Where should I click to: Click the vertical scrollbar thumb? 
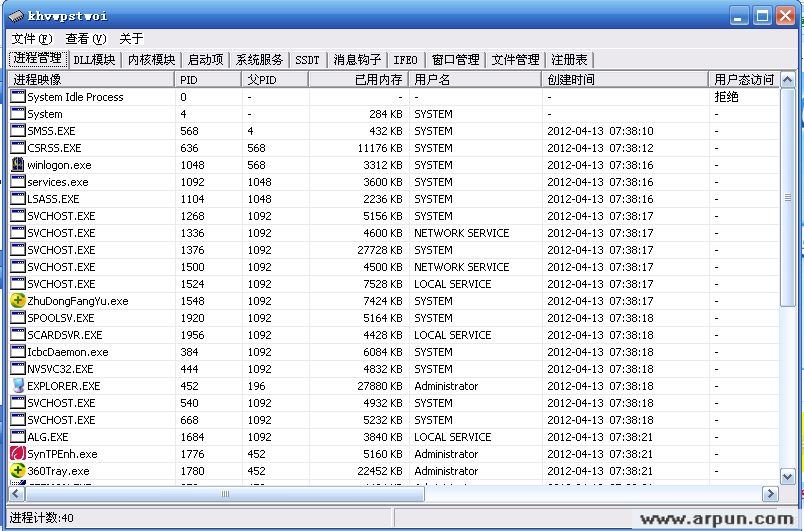(x=788, y=197)
